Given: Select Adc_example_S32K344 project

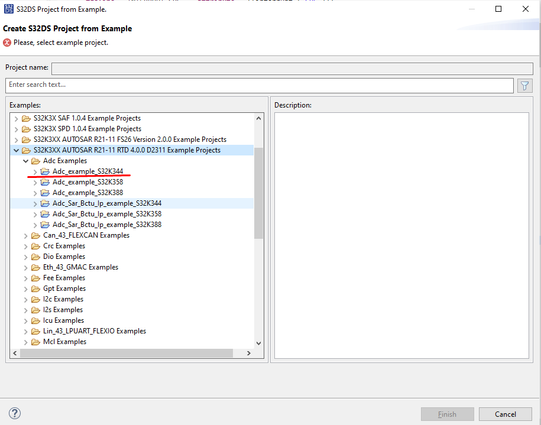Looking at the screenshot, I should [88, 171].
